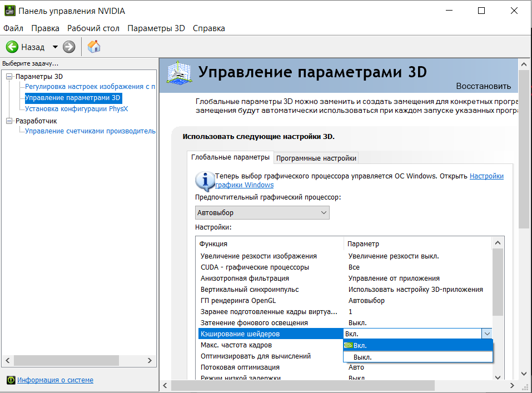The image size is (532, 393).
Task: Select Регулировка настроек изображения tree item
Action: pyautogui.click(x=90, y=87)
